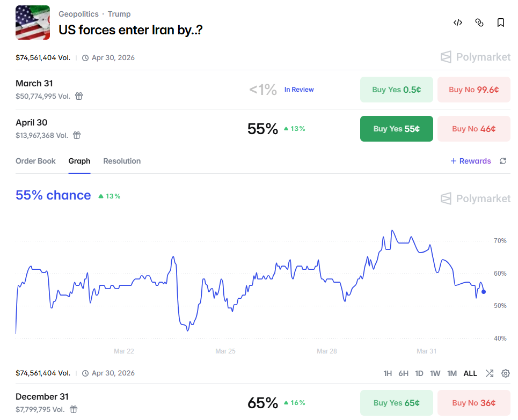This screenshot has height=420, width=518.
Task: Click the blue endpoint dot on chart
Action: pyautogui.click(x=484, y=292)
